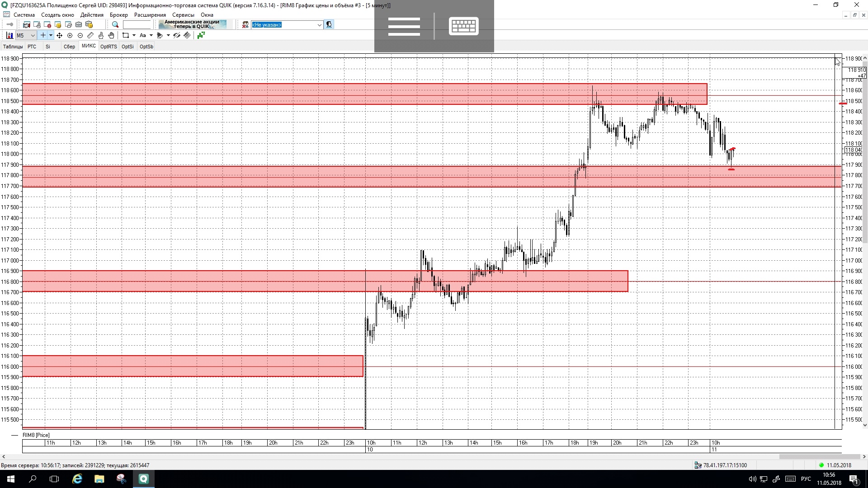Image resolution: width=868 pixels, height=488 pixels.
Task: Switch to the OptRTS tab
Action: click(108, 47)
